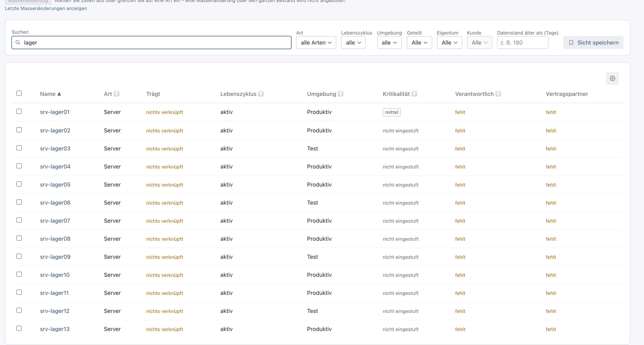The height and width of the screenshot is (345, 644).
Task: Expand the Geteilt filter dropdown
Action: tap(419, 43)
